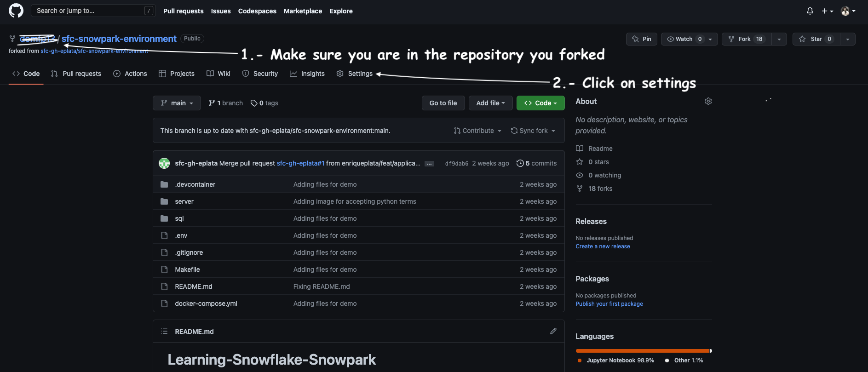868x372 pixels.
Task: Open Marketplace in top navigation
Action: pos(303,11)
